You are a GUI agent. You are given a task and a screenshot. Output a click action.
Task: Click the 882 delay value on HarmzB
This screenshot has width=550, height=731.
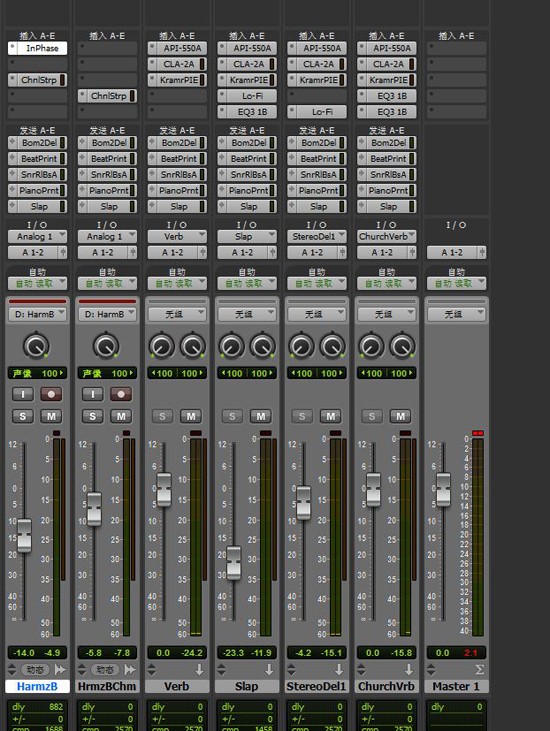point(55,707)
